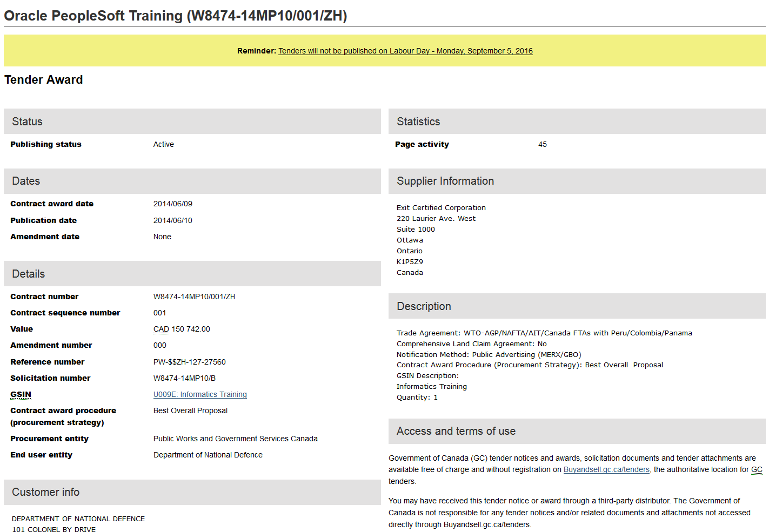Screen dimensions: 769x532
Task: Open the U009E: Informatics Training GSIN link
Action: (200, 394)
